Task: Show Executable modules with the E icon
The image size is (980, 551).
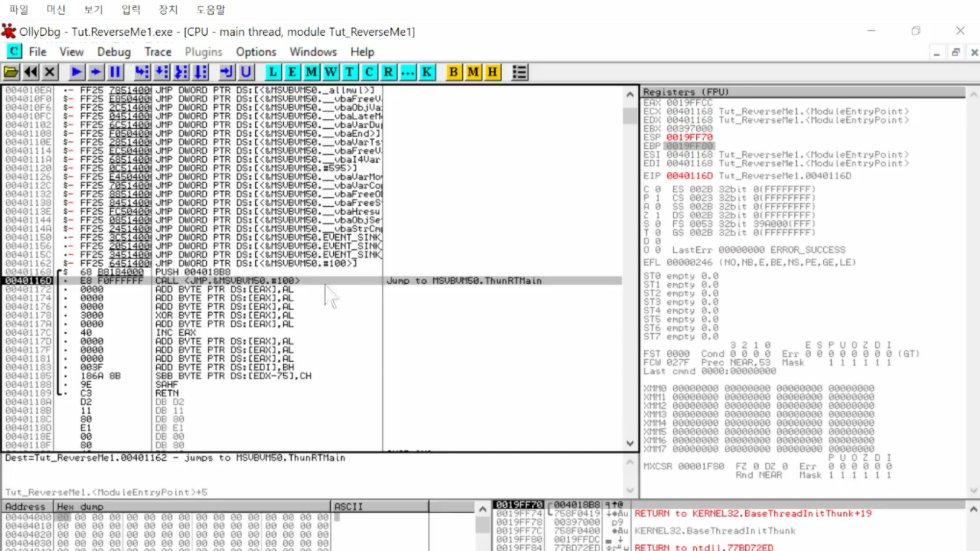Action: point(292,72)
